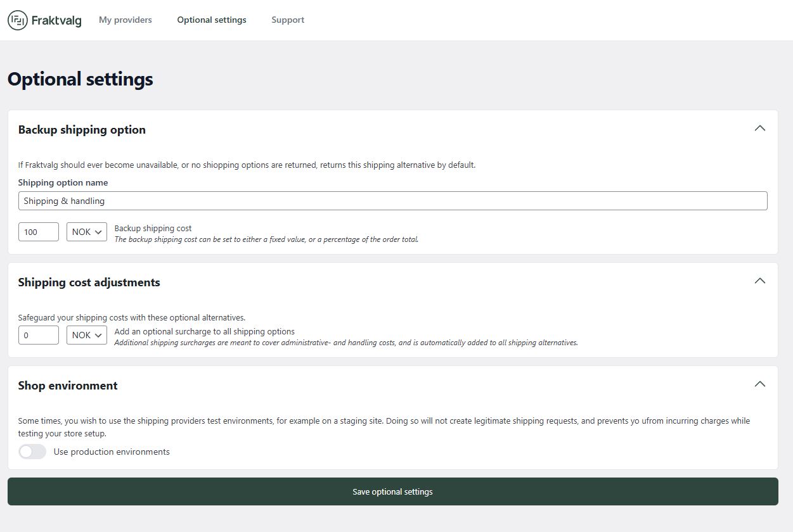Click the Optional settings page title
Viewport: 793px width, 532px height.
click(81, 79)
